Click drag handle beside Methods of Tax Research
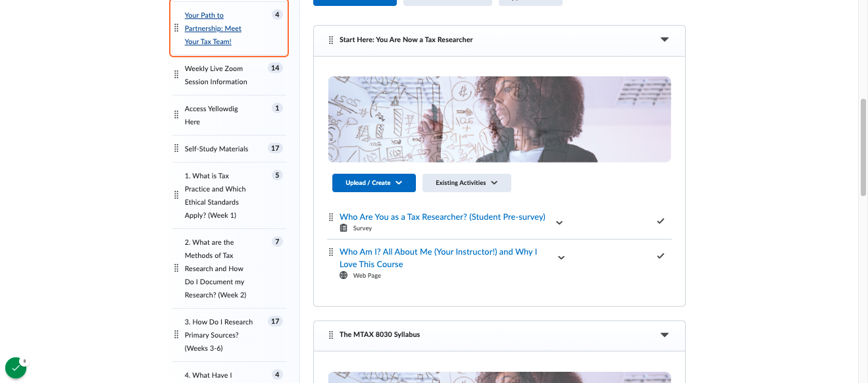The height and width of the screenshot is (383, 868). click(x=176, y=268)
